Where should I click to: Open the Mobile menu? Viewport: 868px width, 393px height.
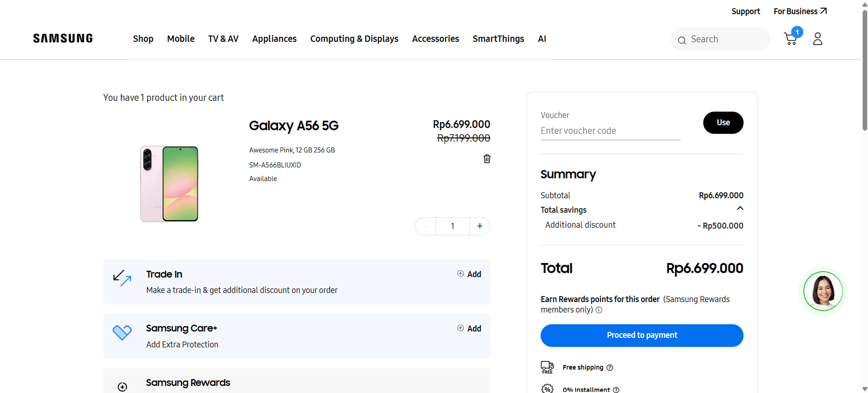tap(181, 39)
